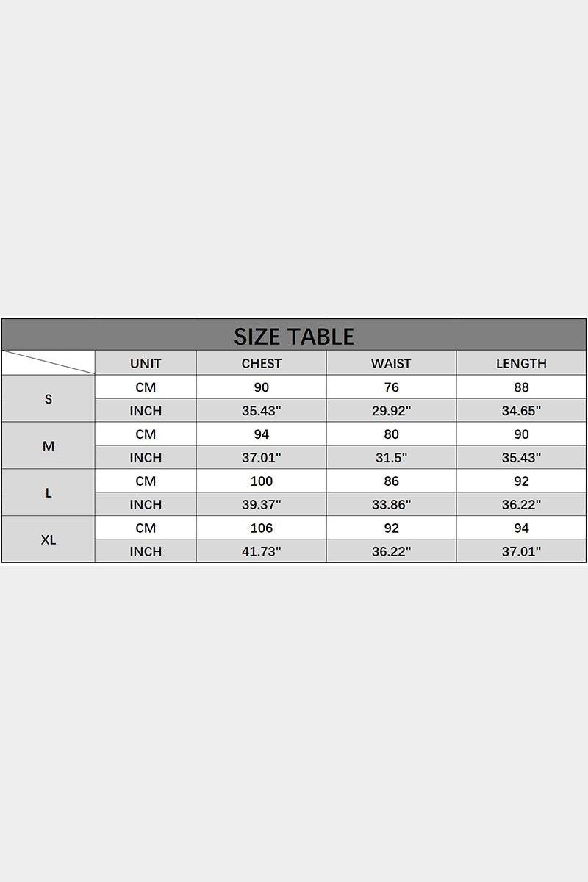The image size is (588, 882).
Task: Click the 34.65" length inch value
Action: pos(521,411)
